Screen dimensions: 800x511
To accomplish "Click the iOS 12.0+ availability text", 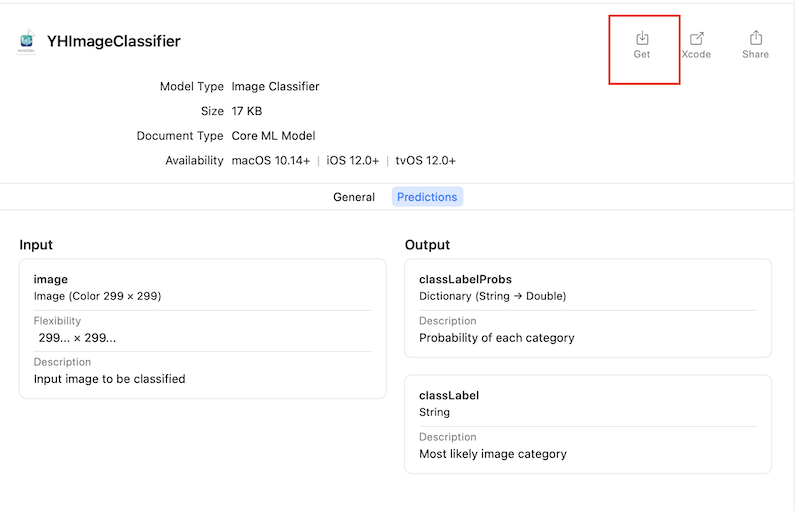I will [353, 161].
